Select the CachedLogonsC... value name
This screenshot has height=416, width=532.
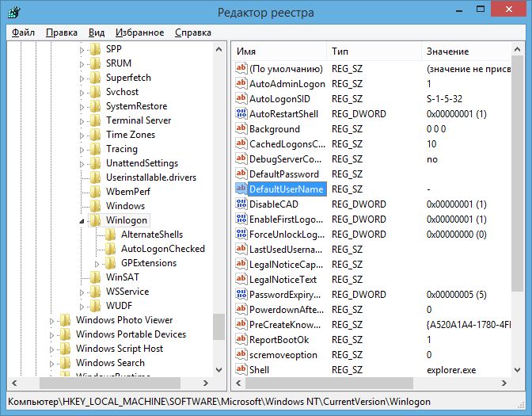(x=287, y=144)
